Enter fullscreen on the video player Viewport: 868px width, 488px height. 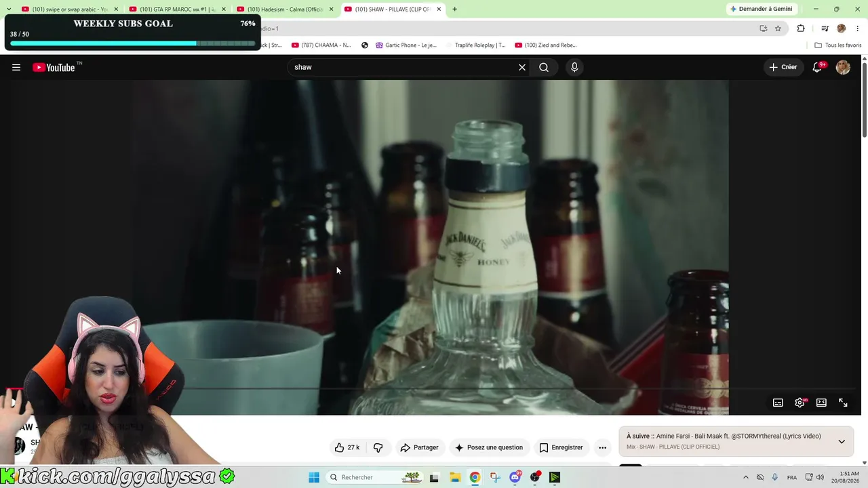pos(843,403)
